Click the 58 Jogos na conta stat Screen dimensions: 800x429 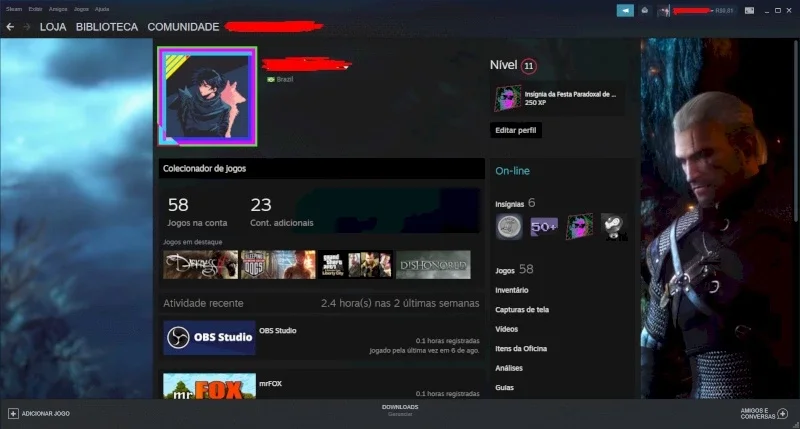coord(197,212)
